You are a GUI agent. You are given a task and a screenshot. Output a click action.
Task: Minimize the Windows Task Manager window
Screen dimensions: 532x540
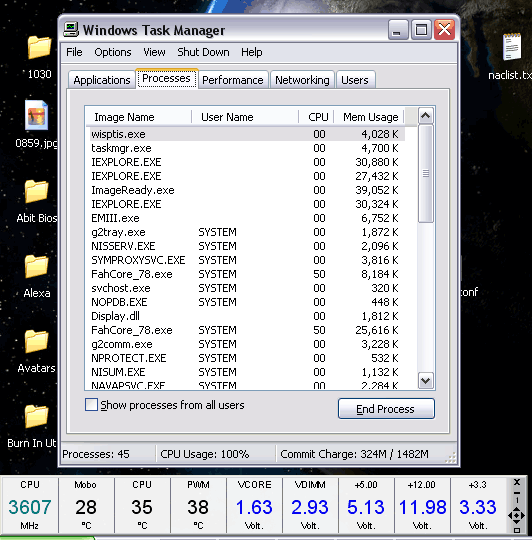tap(398, 30)
